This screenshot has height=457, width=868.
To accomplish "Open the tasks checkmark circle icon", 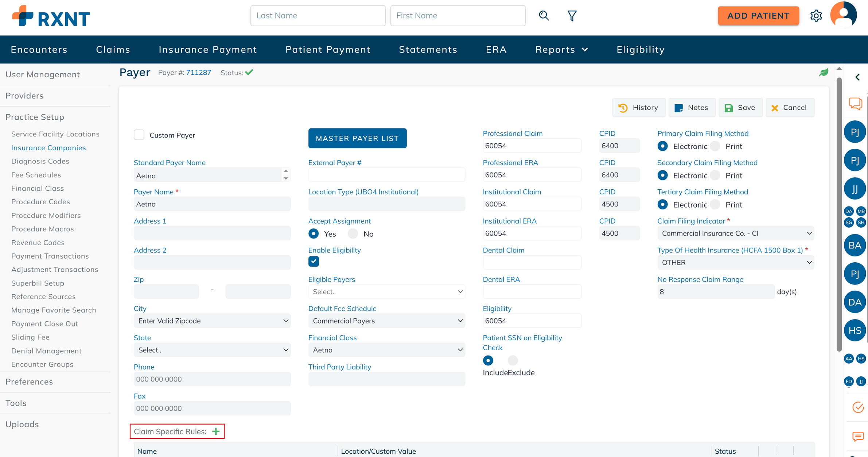I will pos(858,407).
